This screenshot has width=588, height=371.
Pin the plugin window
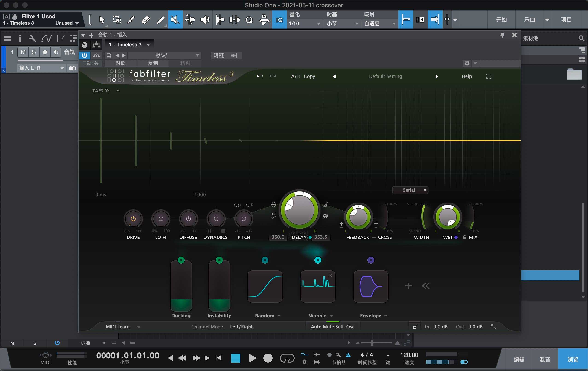502,35
